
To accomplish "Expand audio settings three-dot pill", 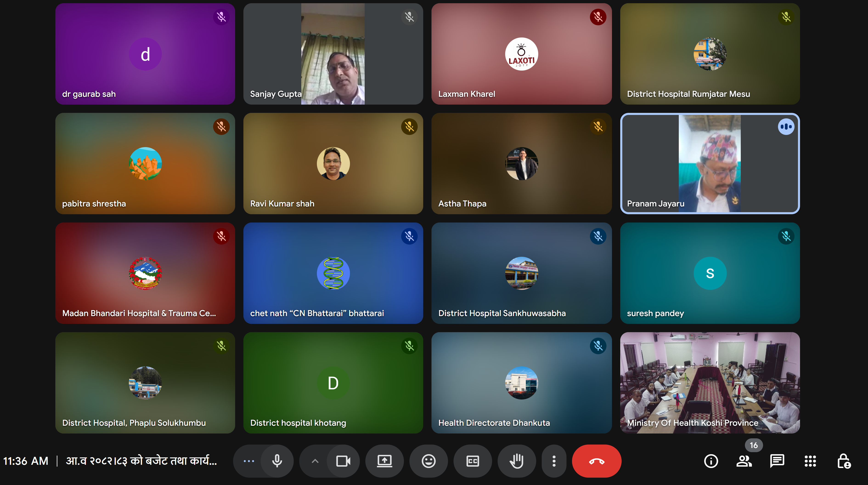I will 249,461.
